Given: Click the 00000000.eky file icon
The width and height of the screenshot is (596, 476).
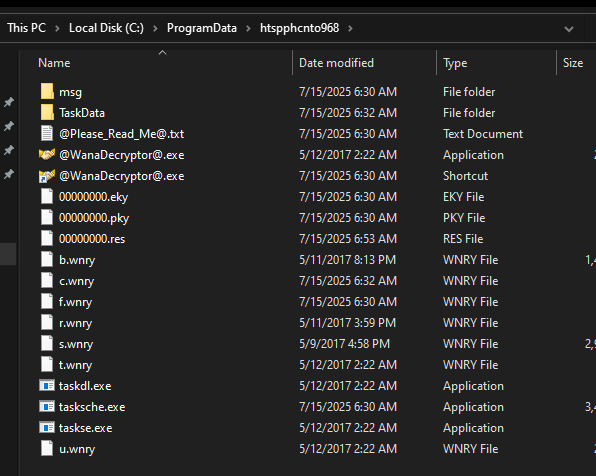Looking at the screenshot, I should (47, 197).
